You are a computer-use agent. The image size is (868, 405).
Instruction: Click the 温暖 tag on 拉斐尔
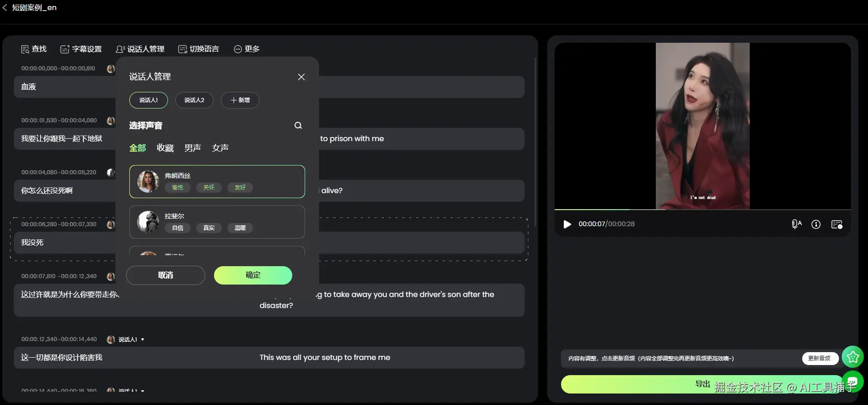coord(240,228)
